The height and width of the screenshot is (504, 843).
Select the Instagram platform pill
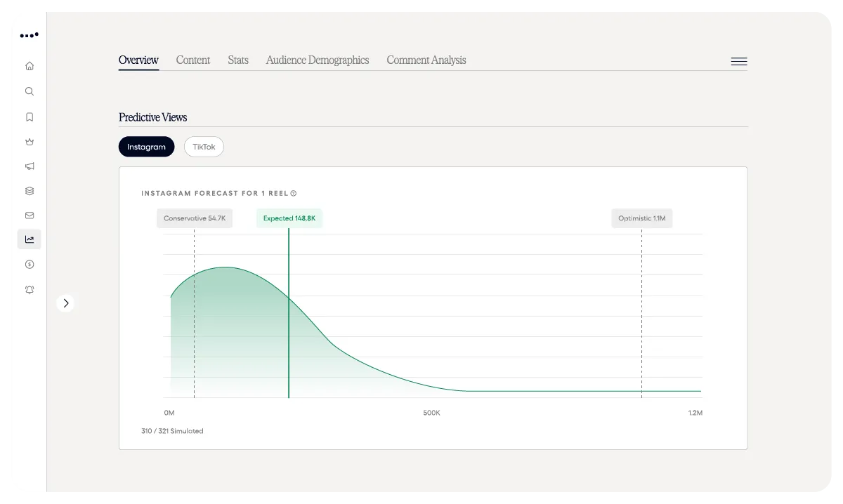(x=147, y=147)
